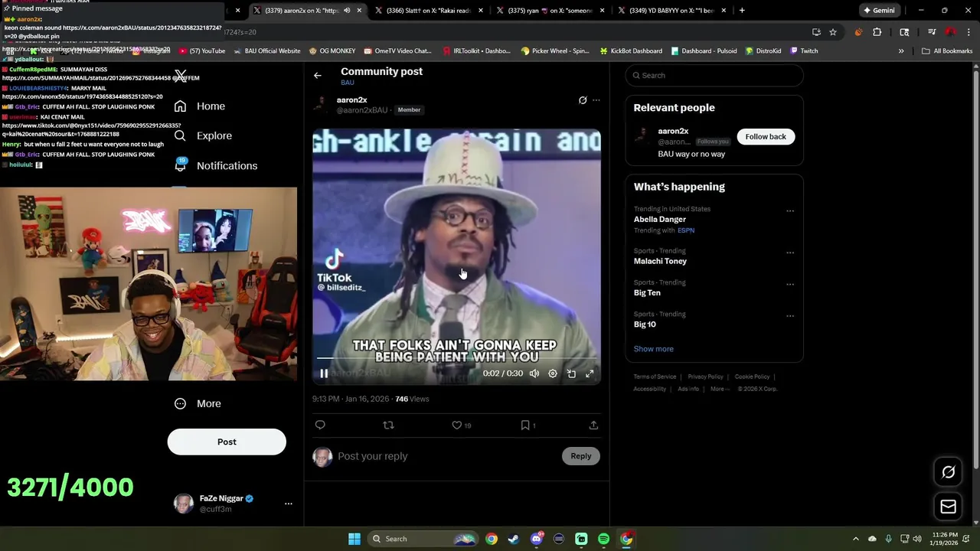980x551 pixels.
Task: Open the Windows Start menu
Action: [354, 539]
